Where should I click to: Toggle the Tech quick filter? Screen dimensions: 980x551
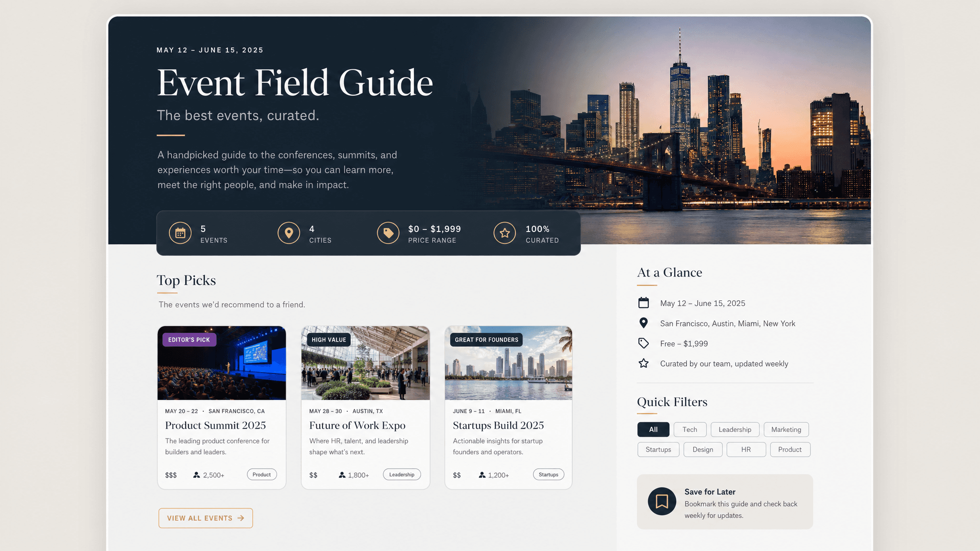[690, 430]
